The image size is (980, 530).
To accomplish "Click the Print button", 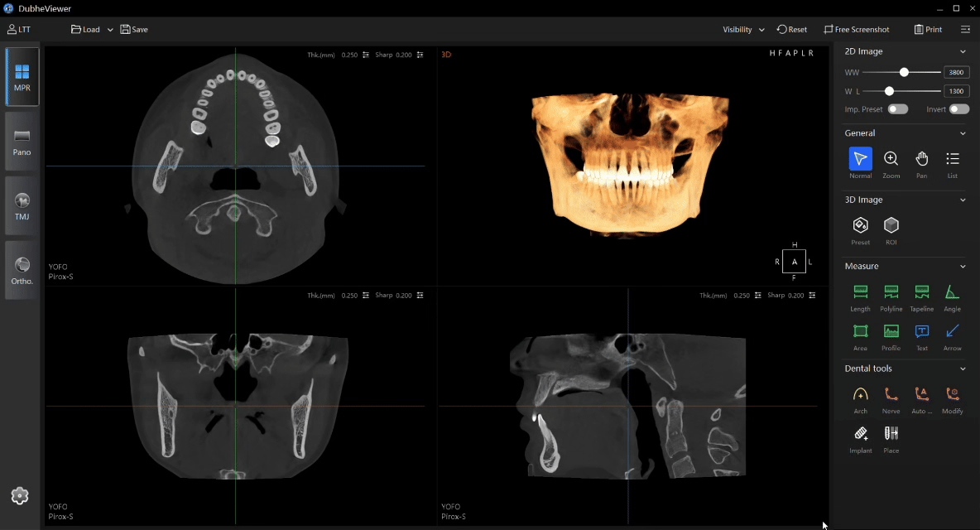I will point(928,29).
